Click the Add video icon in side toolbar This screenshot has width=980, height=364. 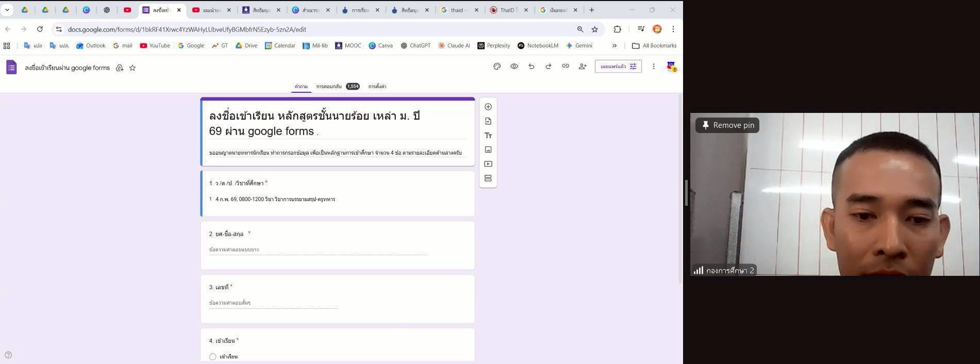click(488, 164)
